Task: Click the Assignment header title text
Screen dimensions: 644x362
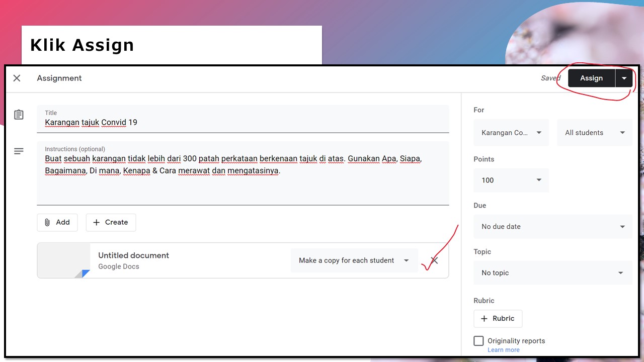Action: coord(59,78)
